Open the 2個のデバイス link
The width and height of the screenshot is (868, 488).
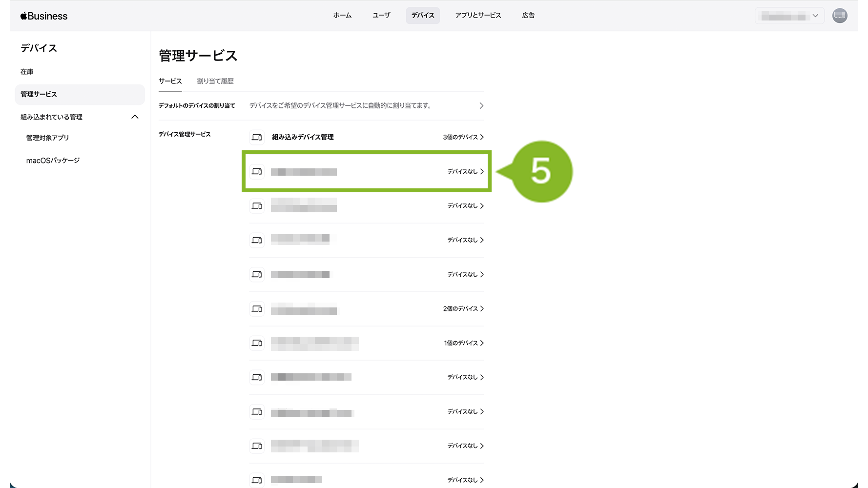[463, 309]
